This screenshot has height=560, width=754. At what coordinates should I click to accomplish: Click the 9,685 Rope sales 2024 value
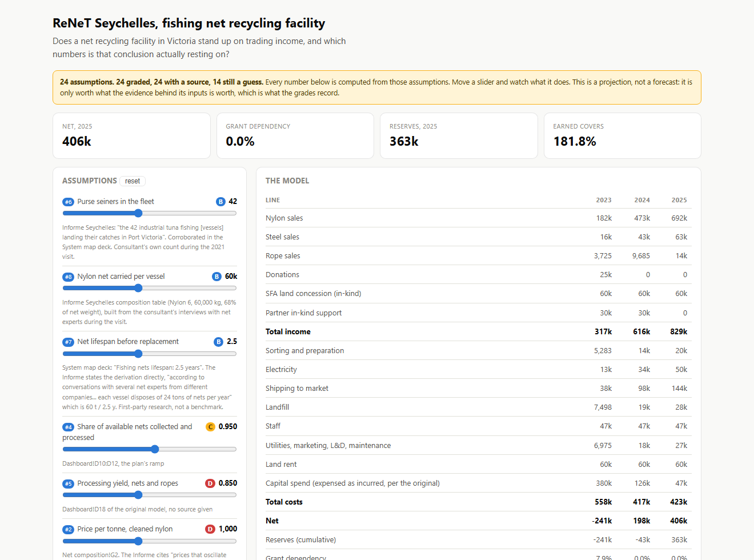pos(641,256)
